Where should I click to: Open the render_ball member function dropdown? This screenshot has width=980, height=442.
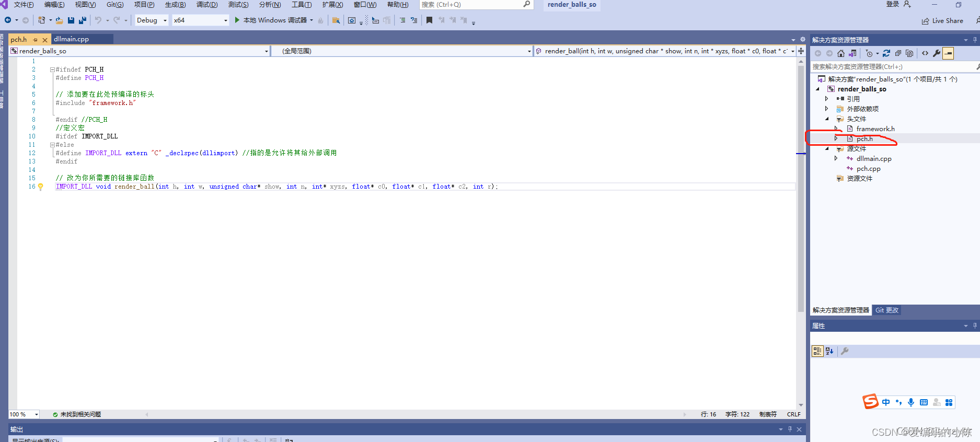click(x=665, y=51)
